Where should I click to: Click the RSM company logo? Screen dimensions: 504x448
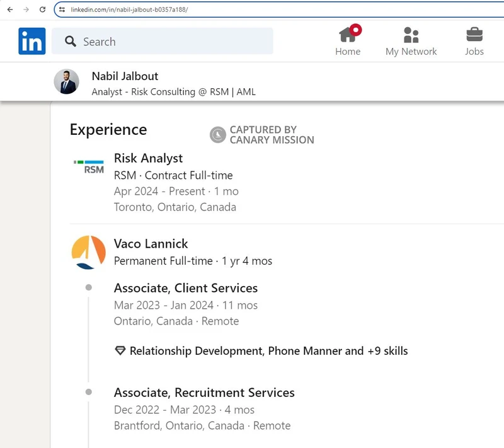point(89,167)
